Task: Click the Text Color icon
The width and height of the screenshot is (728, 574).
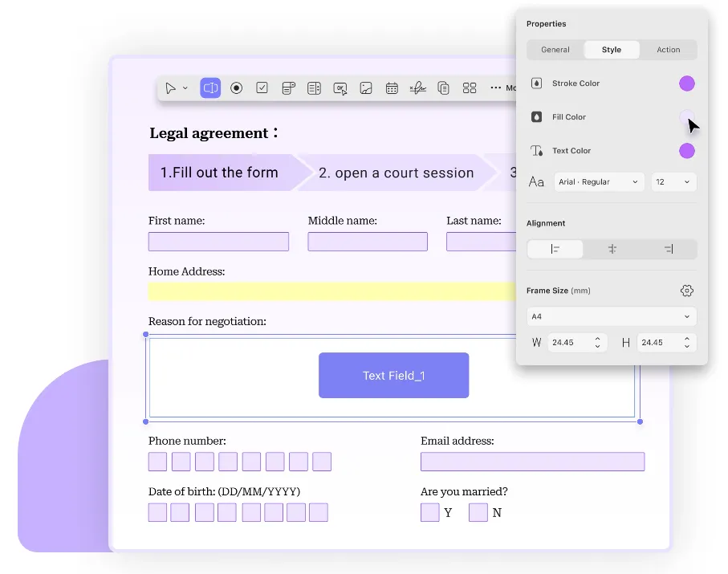Action: tap(537, 151)
